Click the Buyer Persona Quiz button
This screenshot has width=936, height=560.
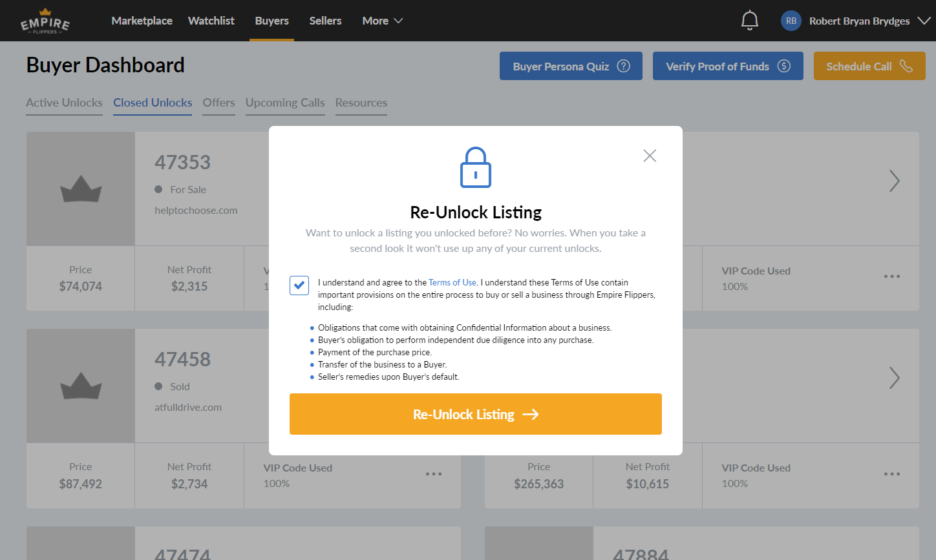pos(571,66)
